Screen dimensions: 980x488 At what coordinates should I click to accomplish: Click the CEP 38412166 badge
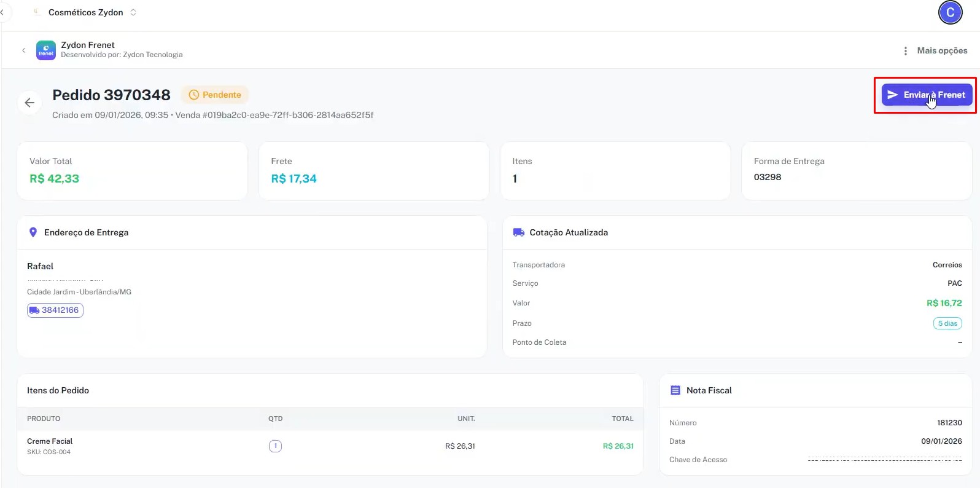click(55, 310)
